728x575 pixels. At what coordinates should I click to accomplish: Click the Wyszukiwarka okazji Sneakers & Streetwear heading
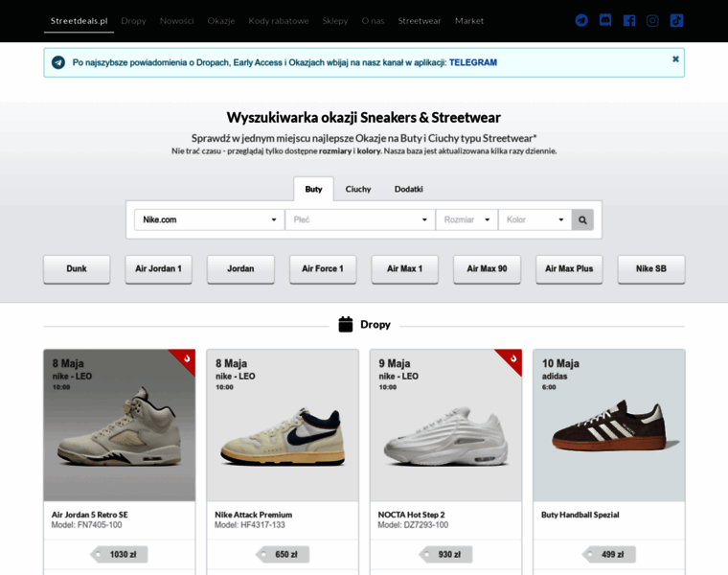(364, 118)
